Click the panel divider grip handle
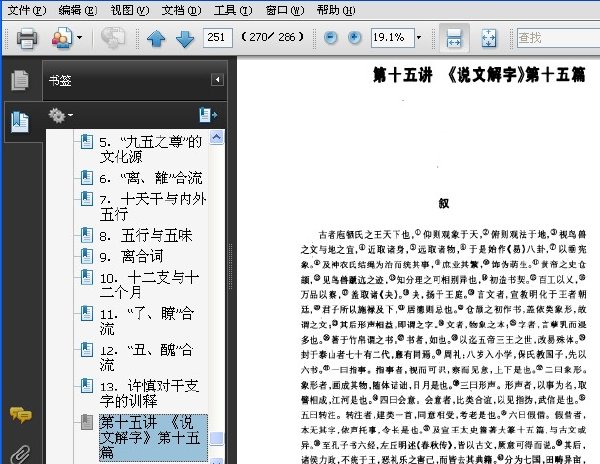 coord(230,267)
